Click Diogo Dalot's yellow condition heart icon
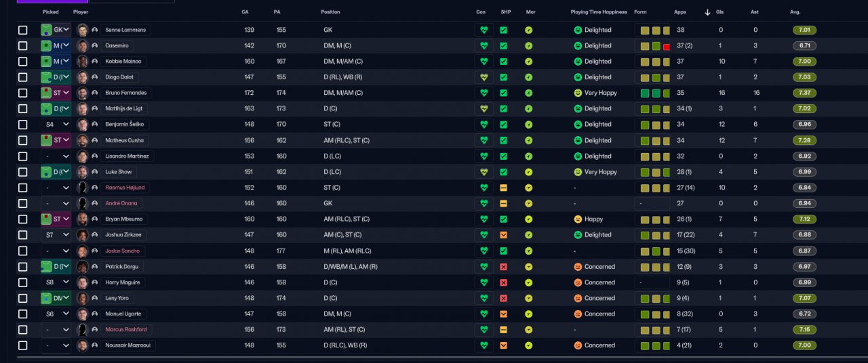The width and height of the screenshot is (868, 363). pos(484,77)
